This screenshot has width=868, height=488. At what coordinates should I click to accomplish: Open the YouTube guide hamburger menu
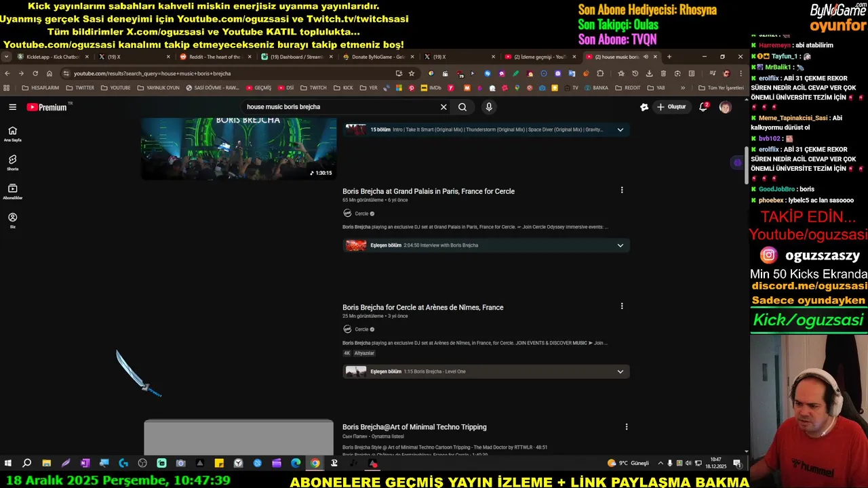click(x=12, y=107)
